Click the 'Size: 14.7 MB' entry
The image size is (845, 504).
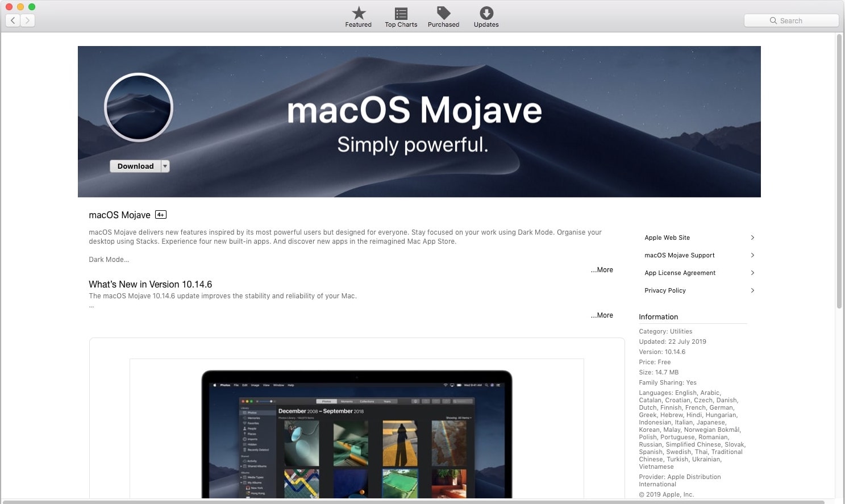[x=659, y=372]
